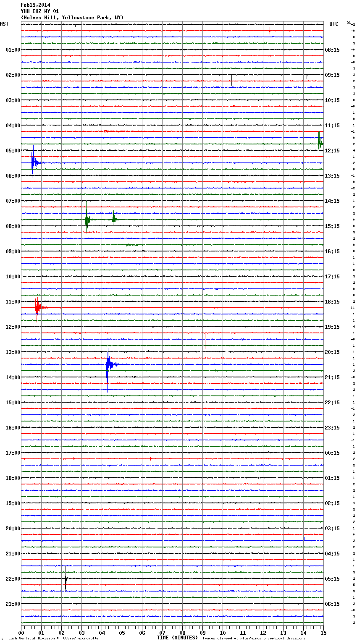Click the Each Vertical Division microvolts note
The height and width of the screenshot is (644, 357).
(x=53, y=638)
